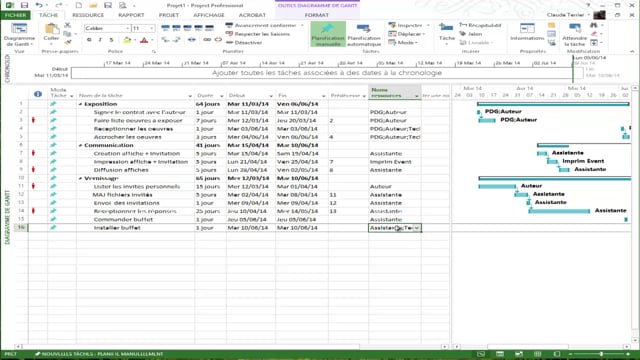This screenshot has width=640, height=360.
Task: Switch to the RAPPORT tab
Action: coord(131,15)
